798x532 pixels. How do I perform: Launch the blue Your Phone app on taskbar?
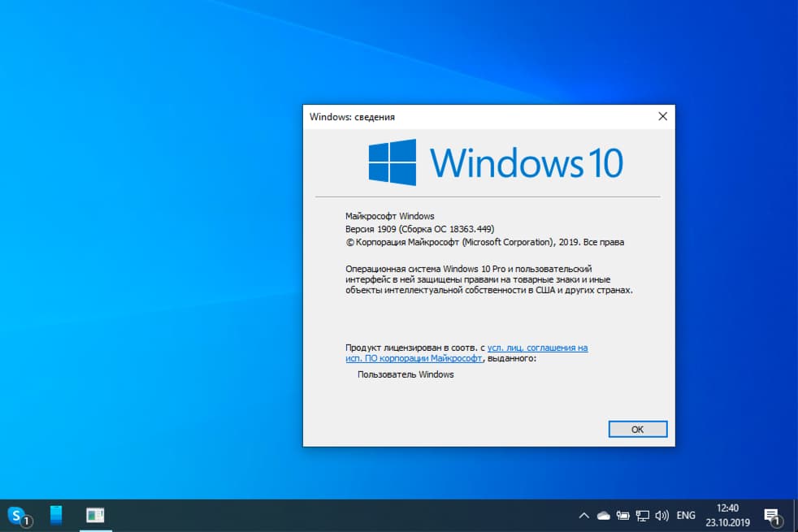[55, 515]
